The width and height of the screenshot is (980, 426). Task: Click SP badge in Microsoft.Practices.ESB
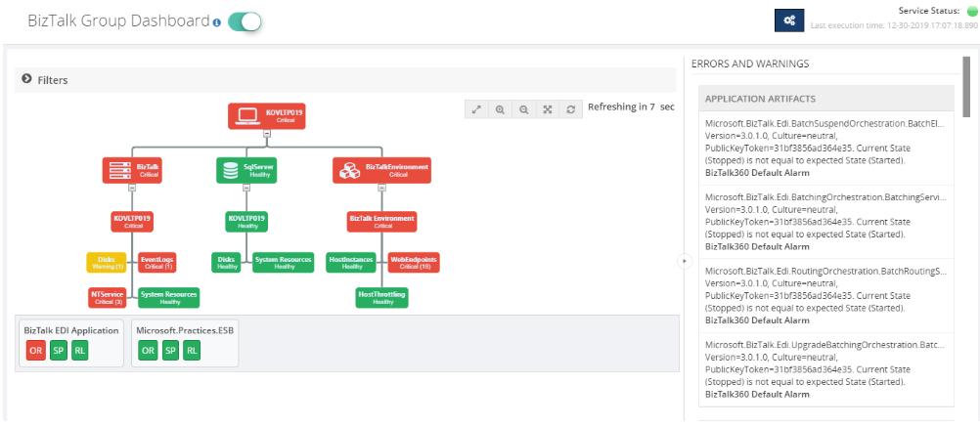click(170, 351)
